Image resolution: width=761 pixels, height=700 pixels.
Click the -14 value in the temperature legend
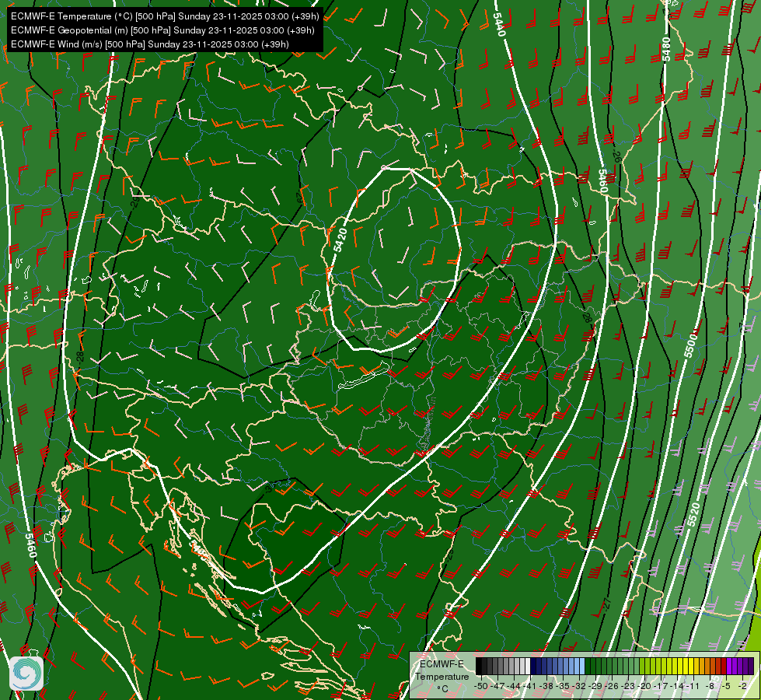(677, 686)
